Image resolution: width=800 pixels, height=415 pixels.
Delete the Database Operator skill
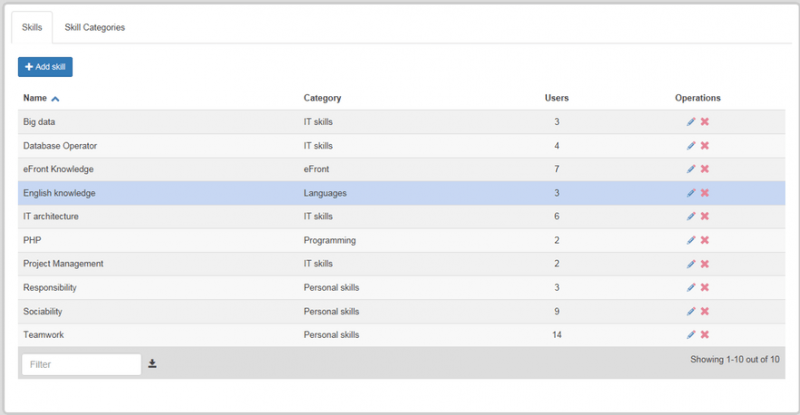tap(705, 145)
